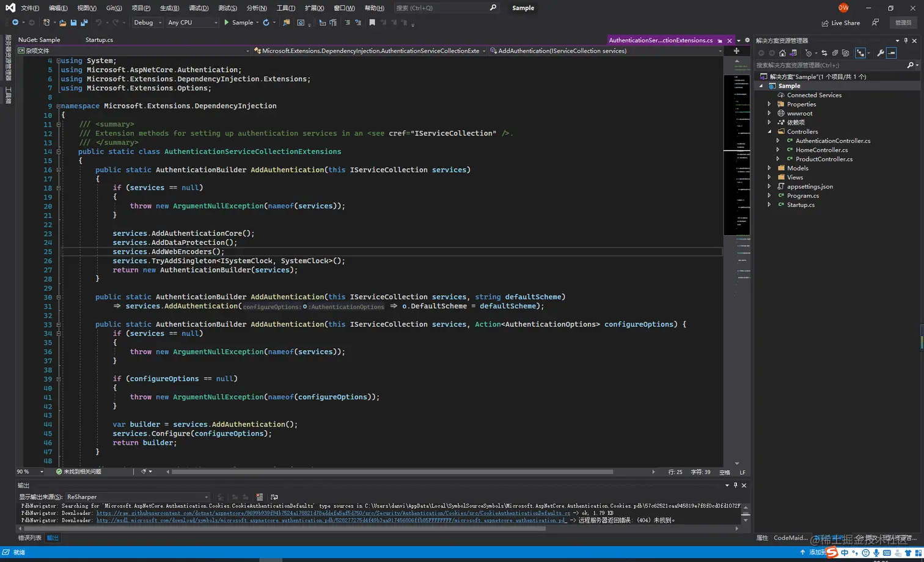Click the gear icon above the editor
Image resolution: width=924 pixels, height=562 pixels.
tap(747, 40)
